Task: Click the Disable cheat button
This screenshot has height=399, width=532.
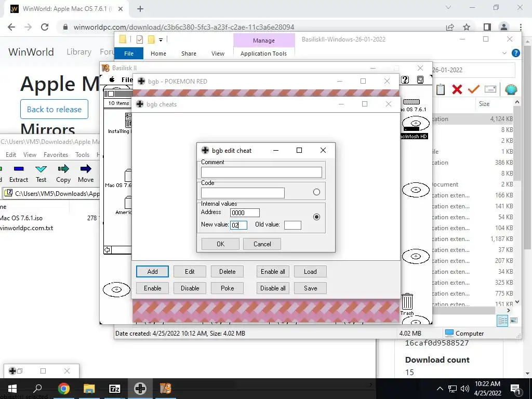Action: [190, 288]
